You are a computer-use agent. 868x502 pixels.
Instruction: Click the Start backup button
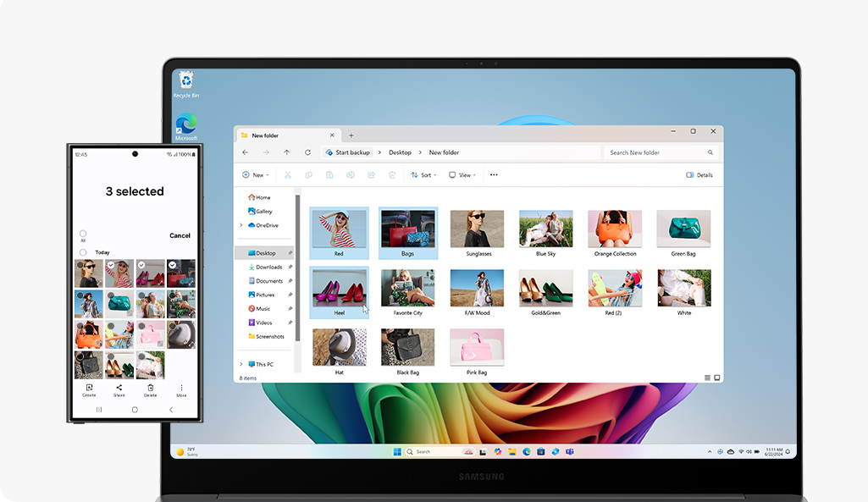pyautogui.click(x=348, y=152)
